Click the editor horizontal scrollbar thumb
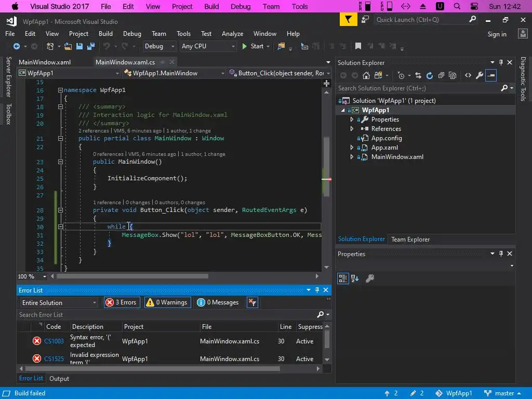The height and width of the screenshot is (399, 532). tap(132, 276)
